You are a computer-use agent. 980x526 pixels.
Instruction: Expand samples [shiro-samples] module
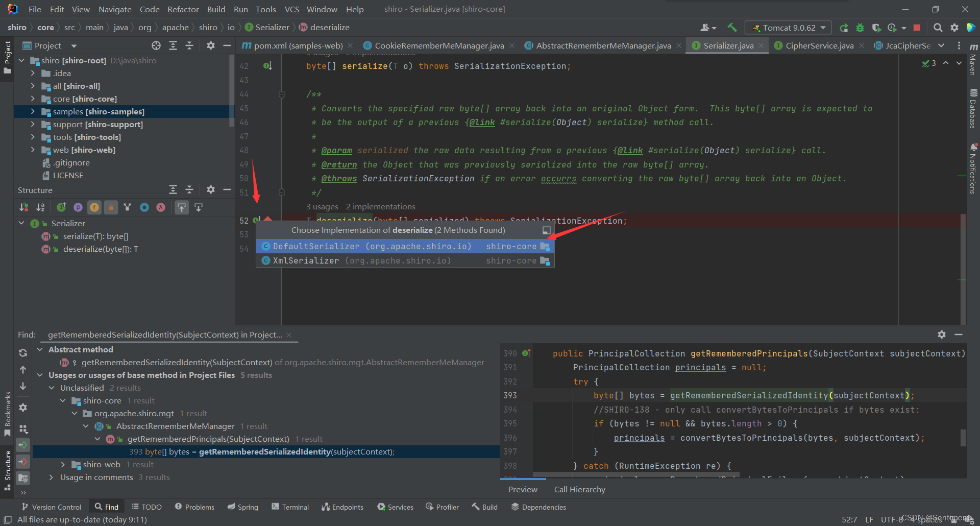coord(33,111)
